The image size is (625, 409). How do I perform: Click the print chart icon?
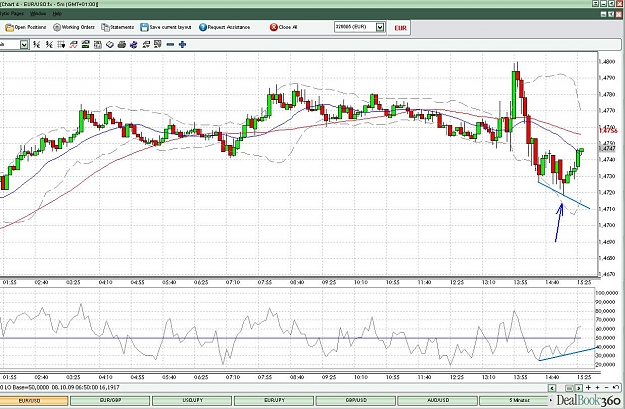coord(122,44)
